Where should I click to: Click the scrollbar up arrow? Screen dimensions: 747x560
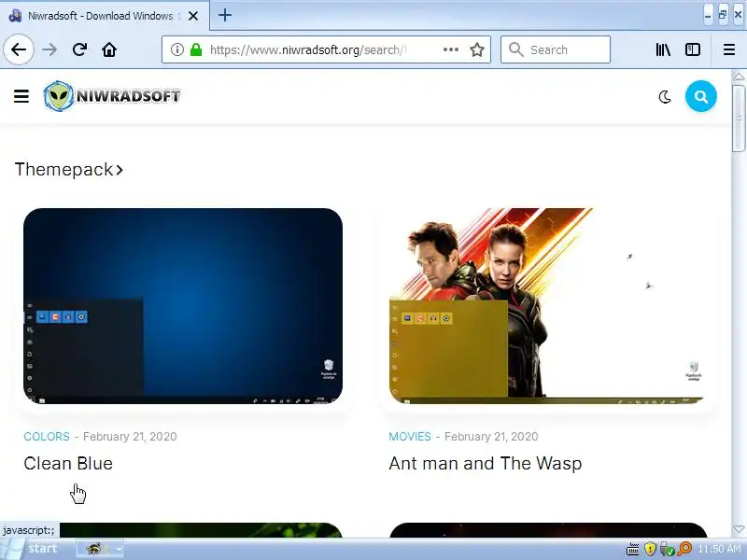[x=739, y=77]
